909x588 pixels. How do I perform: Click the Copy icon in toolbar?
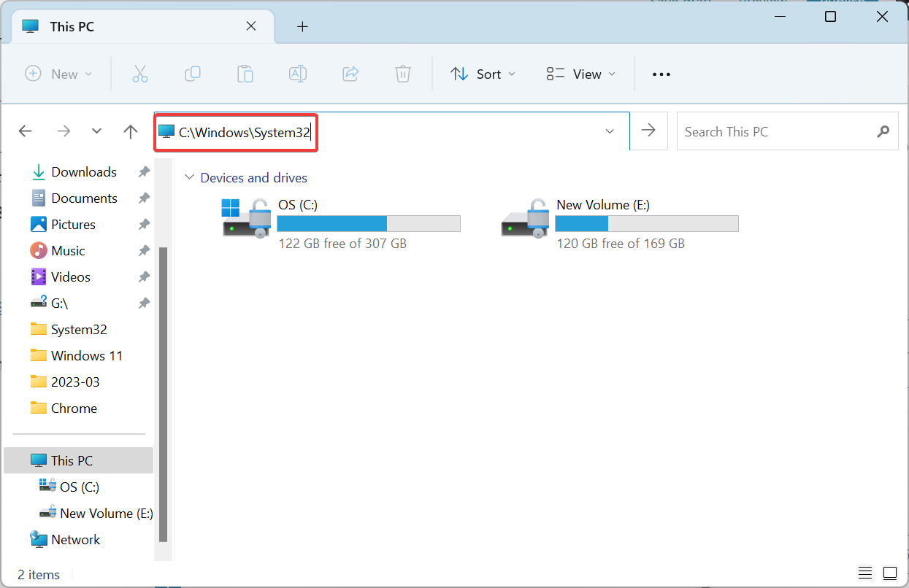[193, 74]
